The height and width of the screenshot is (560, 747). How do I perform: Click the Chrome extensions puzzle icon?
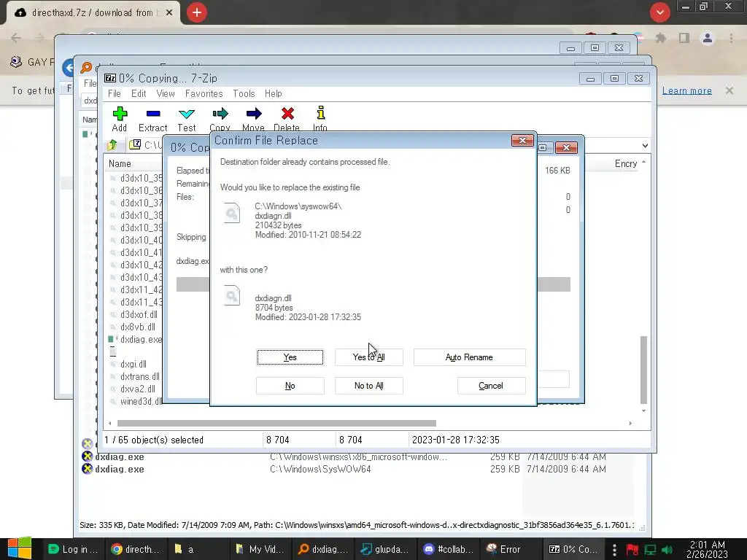coord(660,38)
